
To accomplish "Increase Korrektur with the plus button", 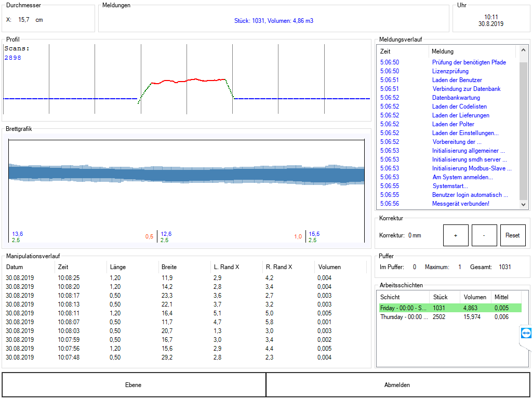I will coord(456,235).
